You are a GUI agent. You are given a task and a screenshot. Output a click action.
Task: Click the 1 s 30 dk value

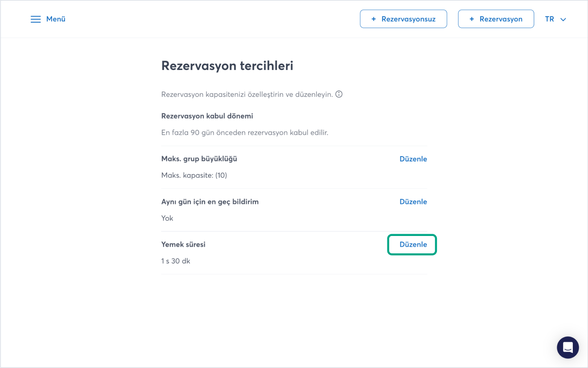point(176,261)
